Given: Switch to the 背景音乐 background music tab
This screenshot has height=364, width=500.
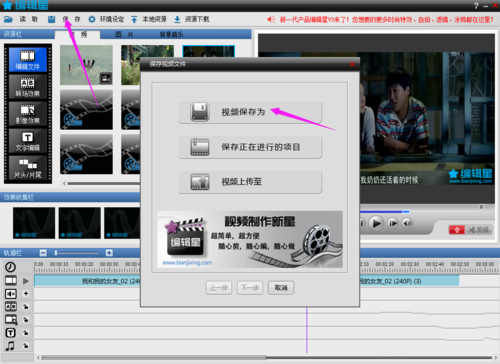Looking at the screenshot, I should 171,35.
